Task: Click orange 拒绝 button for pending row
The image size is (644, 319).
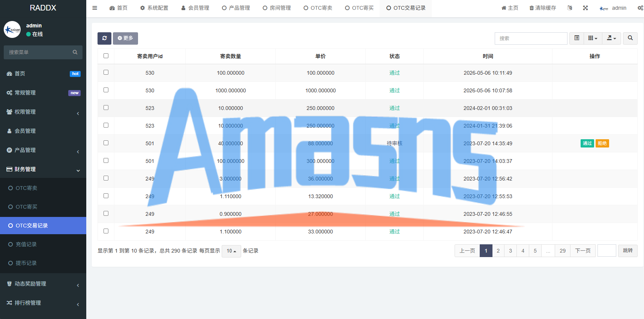Action: pos(602,143)
